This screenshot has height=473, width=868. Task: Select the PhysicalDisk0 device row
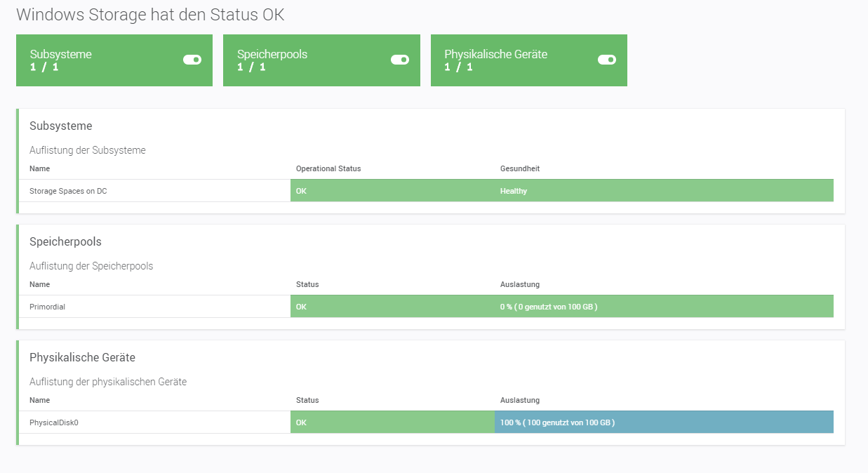tap(54, 422)
